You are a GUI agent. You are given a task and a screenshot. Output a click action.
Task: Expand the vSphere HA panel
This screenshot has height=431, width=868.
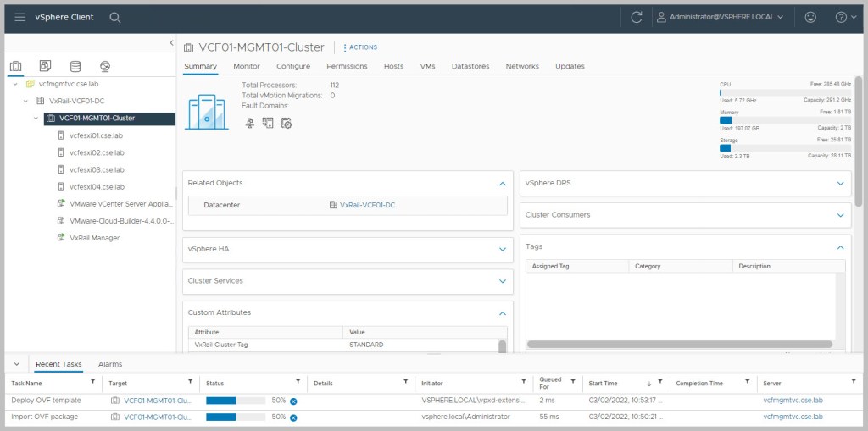(502, 248)
